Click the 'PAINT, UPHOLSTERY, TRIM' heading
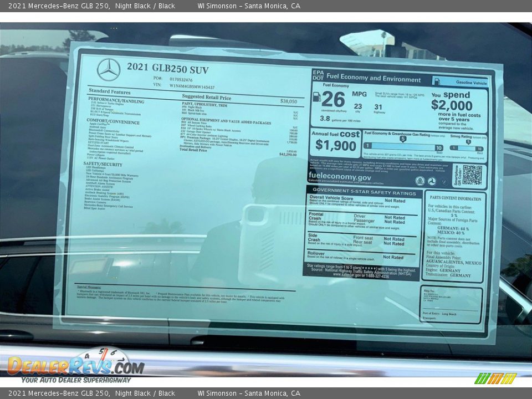 204,105
